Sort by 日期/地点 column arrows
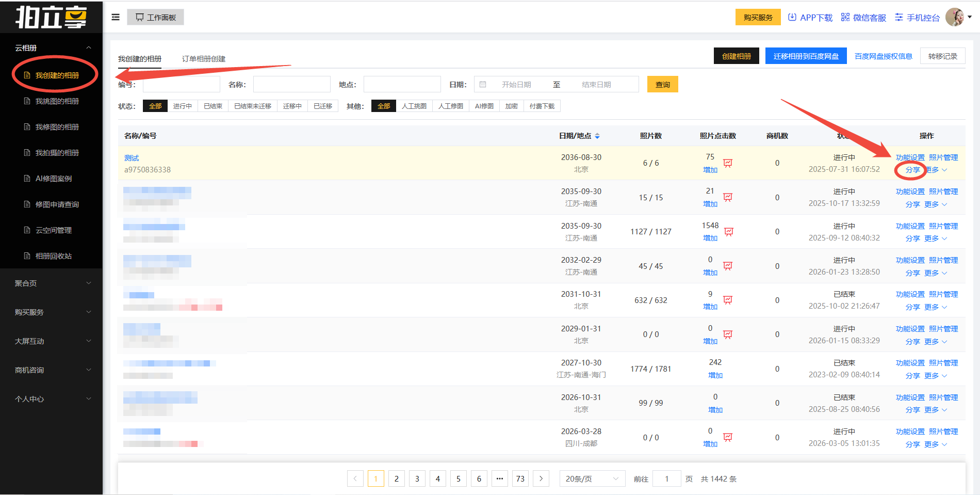Screen dimensions: 980x495 pyautogui.click(x=597, y=136)
